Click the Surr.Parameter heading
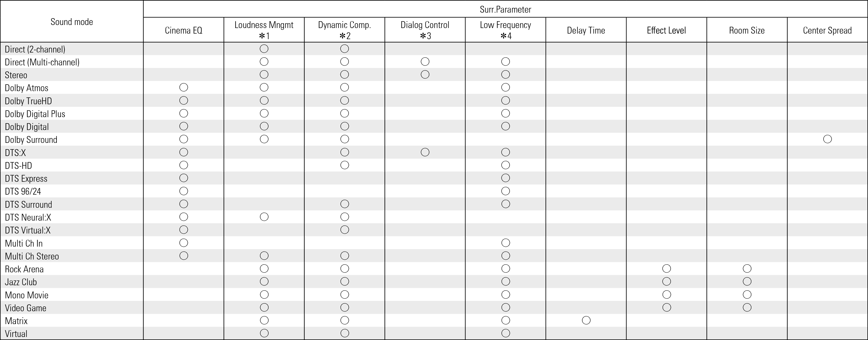This screenshot has height=340, width=868. coord(506,9)
